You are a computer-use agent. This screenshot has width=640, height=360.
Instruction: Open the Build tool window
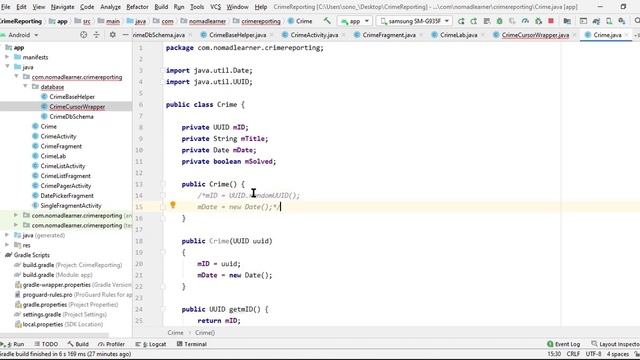pyautogui.click(x=78, y=344)
